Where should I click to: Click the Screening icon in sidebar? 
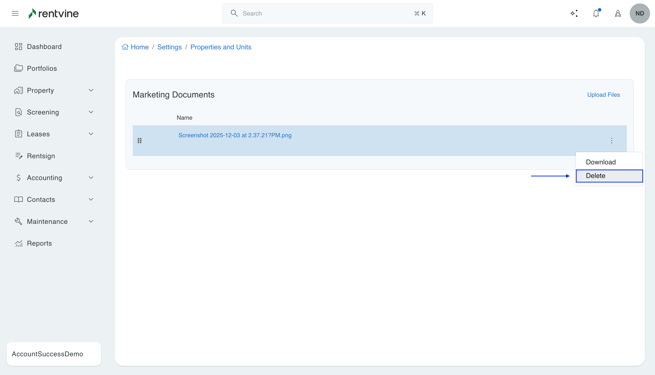(x=18, y=112)
